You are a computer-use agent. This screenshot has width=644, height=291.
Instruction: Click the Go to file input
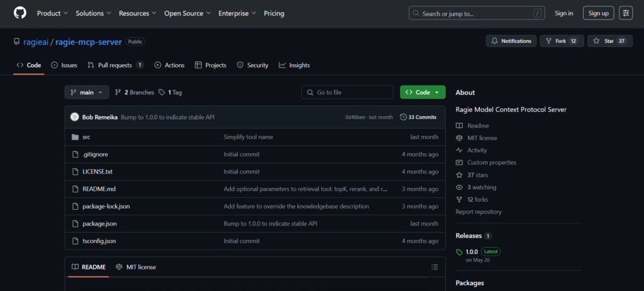click(347, 92)
